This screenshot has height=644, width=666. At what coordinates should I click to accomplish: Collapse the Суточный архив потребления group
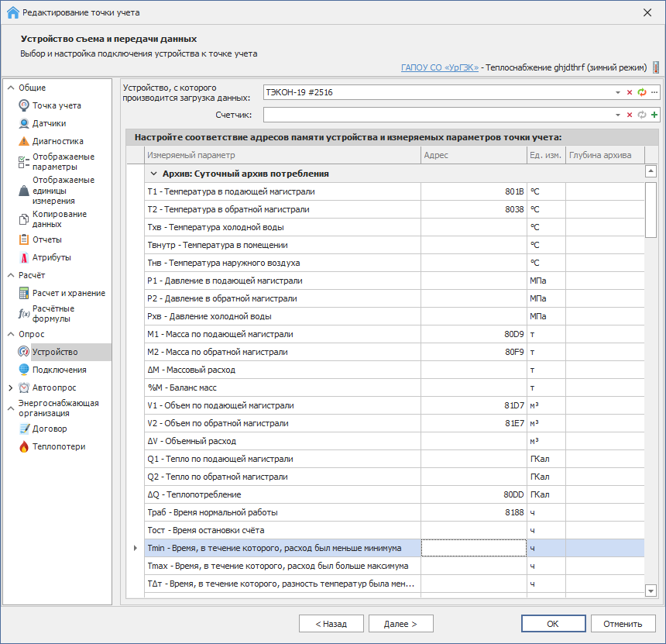point(153,174)
